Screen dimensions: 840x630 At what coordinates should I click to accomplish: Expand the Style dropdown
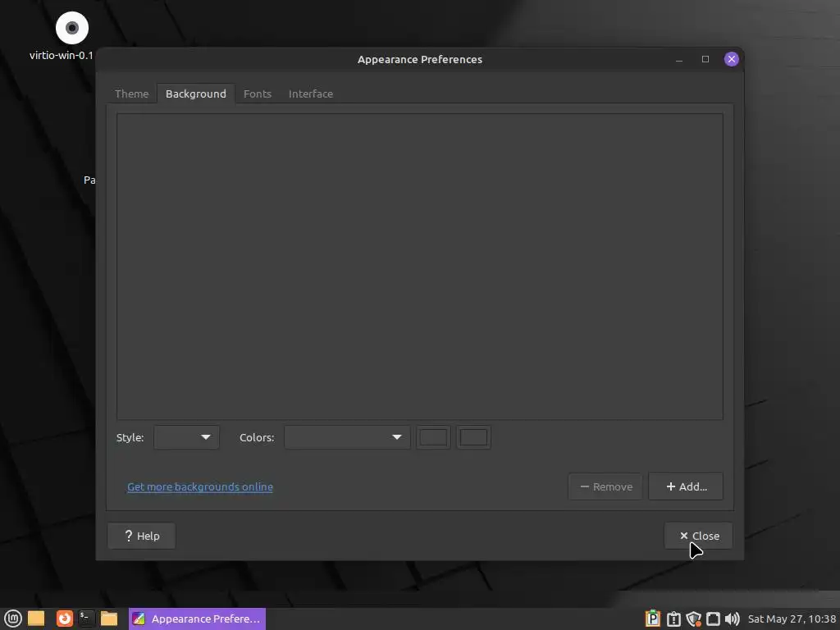tap(186, 437)
